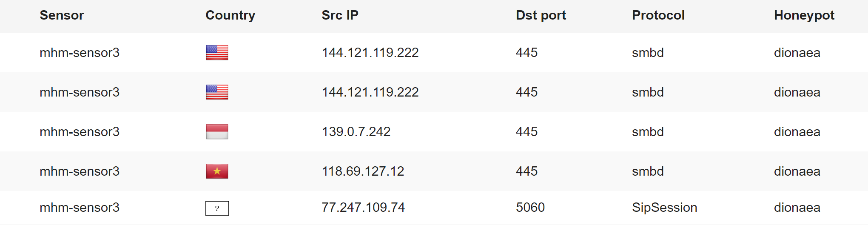The height and width of the screenshot is (225, 868).
Task: Click the Vietnam flag with yellow star
Action: click(x=217, y=171)
